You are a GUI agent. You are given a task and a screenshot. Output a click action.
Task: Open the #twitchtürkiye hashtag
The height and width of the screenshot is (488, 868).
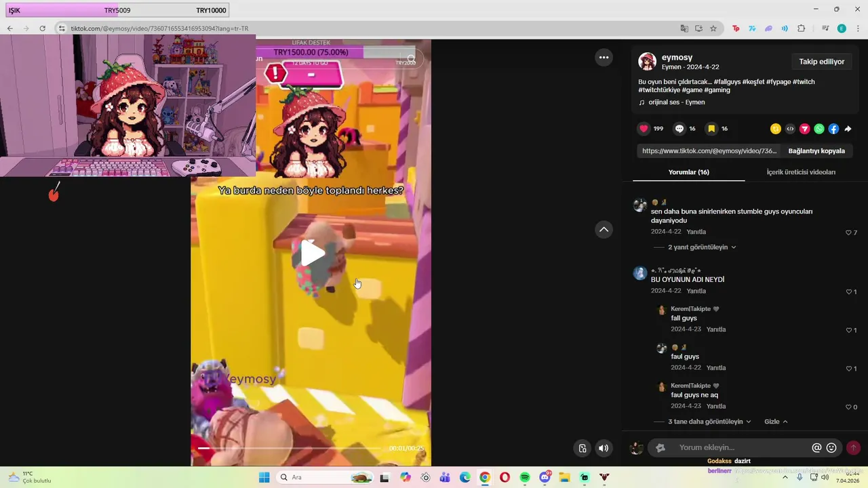[x=659, y=90]
